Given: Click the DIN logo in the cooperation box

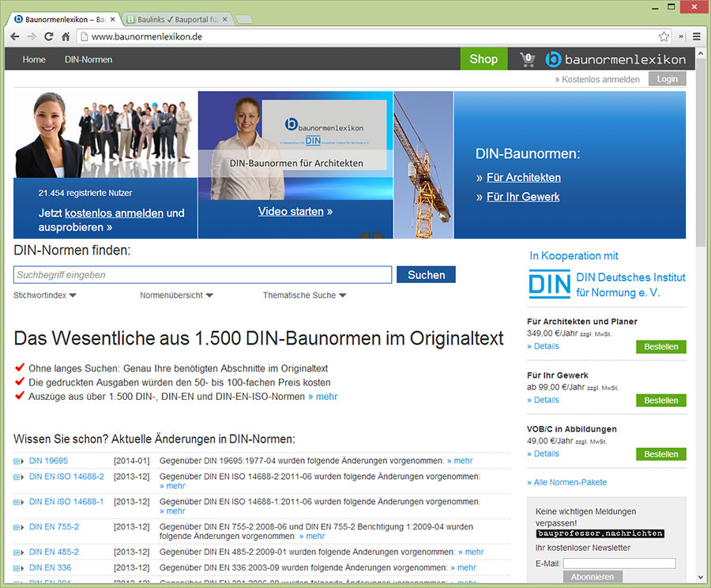Looking at the screenshot, I should tap(550, 285).
